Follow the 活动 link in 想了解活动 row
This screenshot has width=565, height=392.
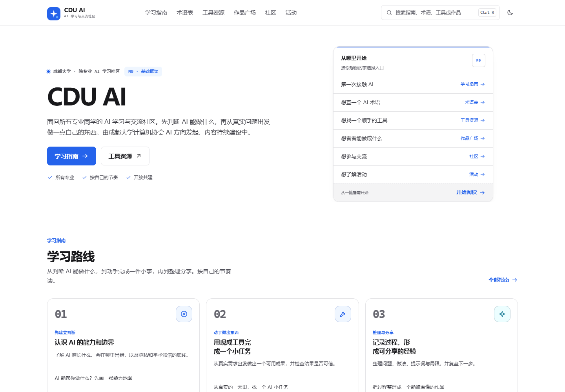coord(477,174)
